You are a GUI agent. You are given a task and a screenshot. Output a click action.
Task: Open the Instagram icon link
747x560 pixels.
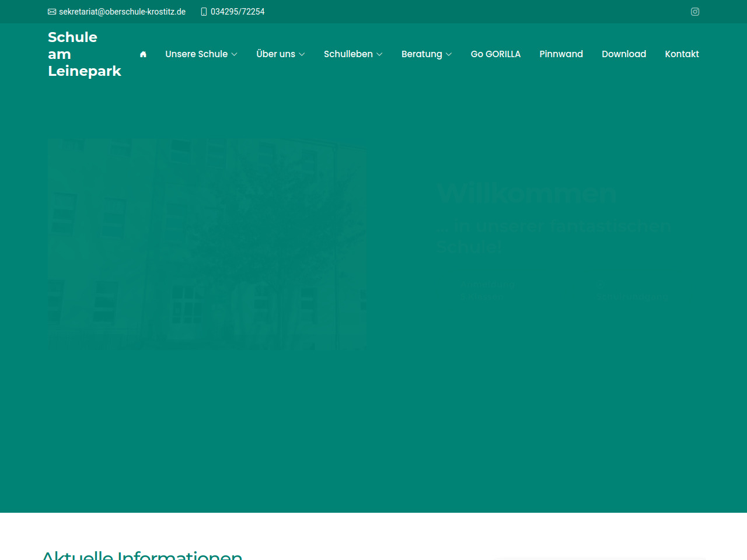(695, 12)
